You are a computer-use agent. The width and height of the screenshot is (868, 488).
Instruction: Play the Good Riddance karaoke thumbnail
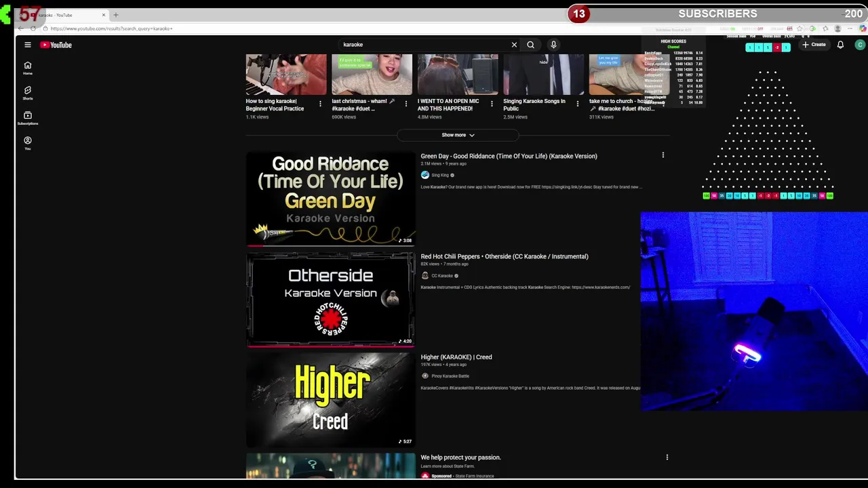click(x=331, y=199)
